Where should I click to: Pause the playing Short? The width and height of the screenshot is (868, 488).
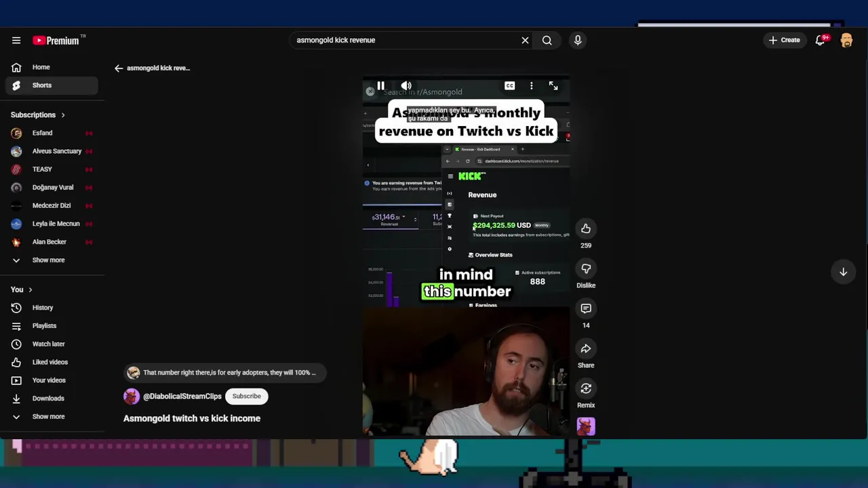(380, 86)
